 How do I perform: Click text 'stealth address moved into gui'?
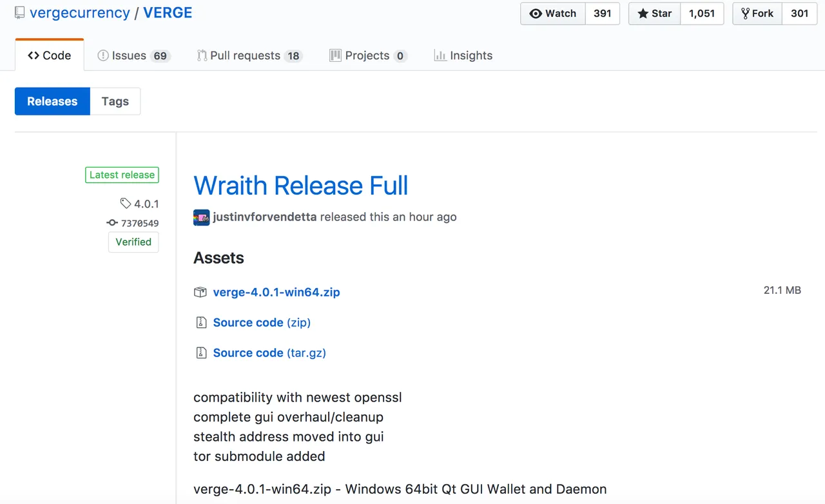tap(289, 436)
